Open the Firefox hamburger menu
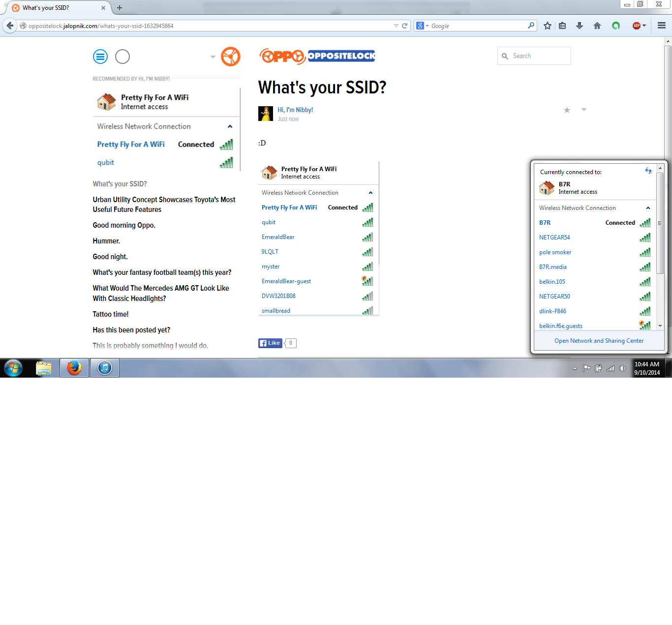The height and width of the screenshot is (625, 672). [x=662, y=26]
